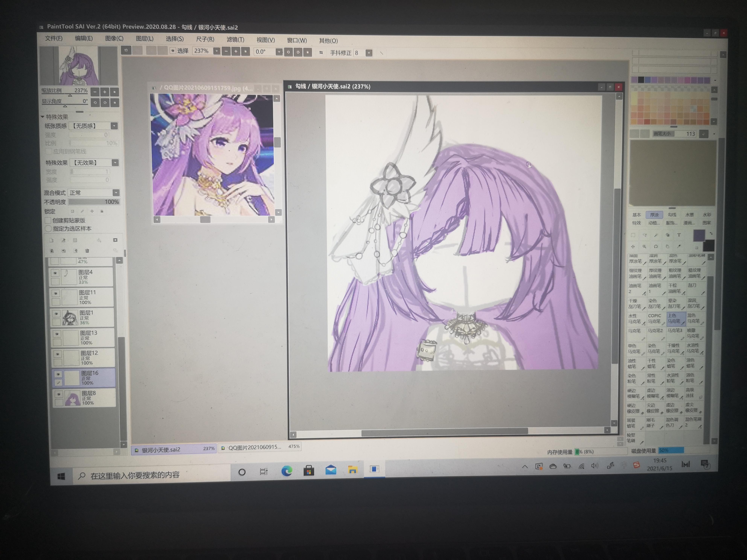This screenshot has width=747, height=560.
Task: Merge layer down icon in layer panel
Action: click(x=52, y=251)
